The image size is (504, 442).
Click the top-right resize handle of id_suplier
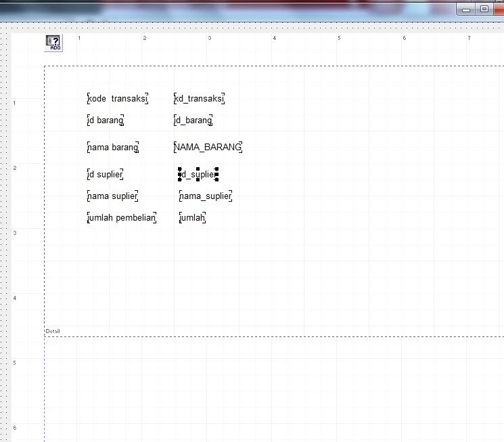point(216,169)
